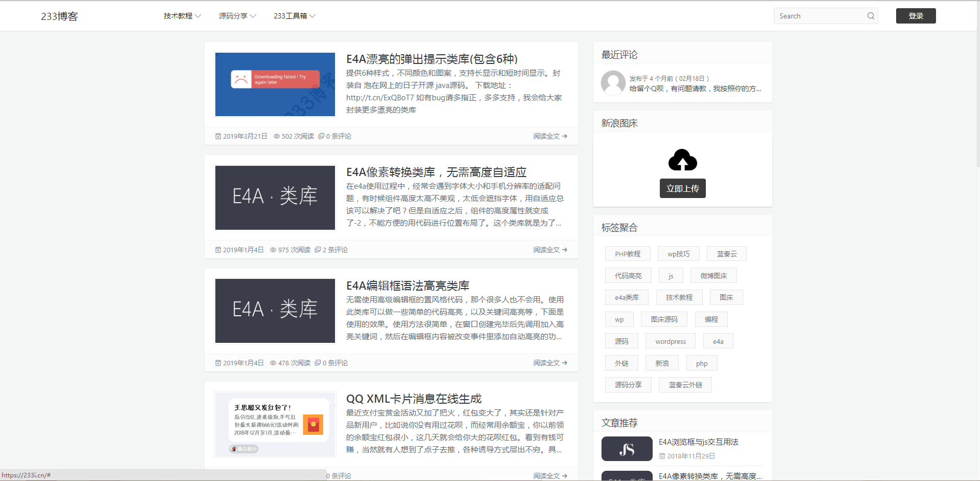Go to 233博客 home via site logo
This screenshot has width=980, height=481.
click(x=59, y=16)
